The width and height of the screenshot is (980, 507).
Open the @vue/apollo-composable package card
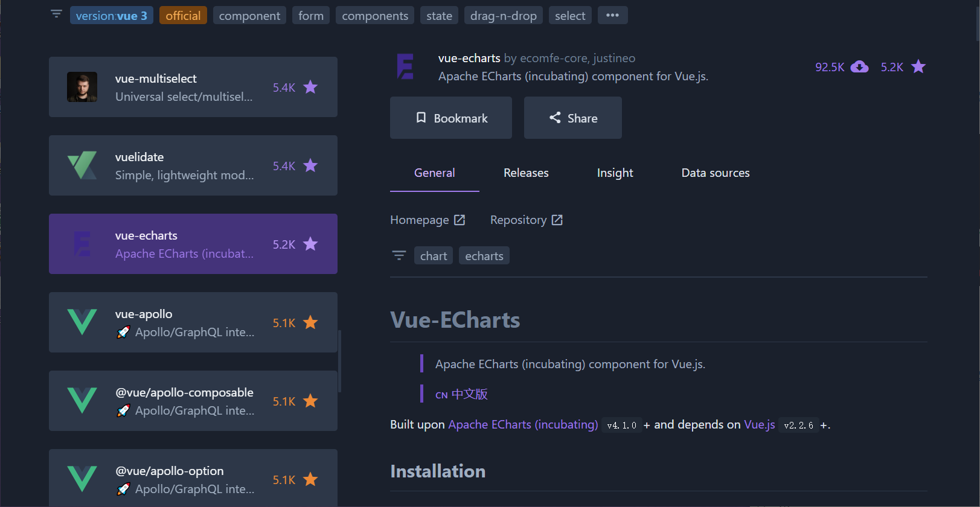pos(193,401)
